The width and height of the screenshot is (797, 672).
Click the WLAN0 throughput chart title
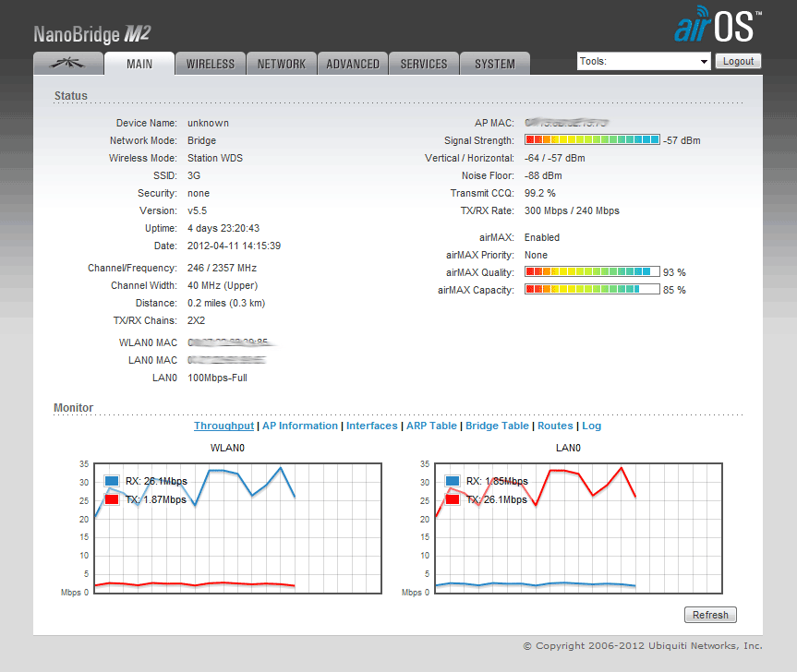(x=227, y=448)
